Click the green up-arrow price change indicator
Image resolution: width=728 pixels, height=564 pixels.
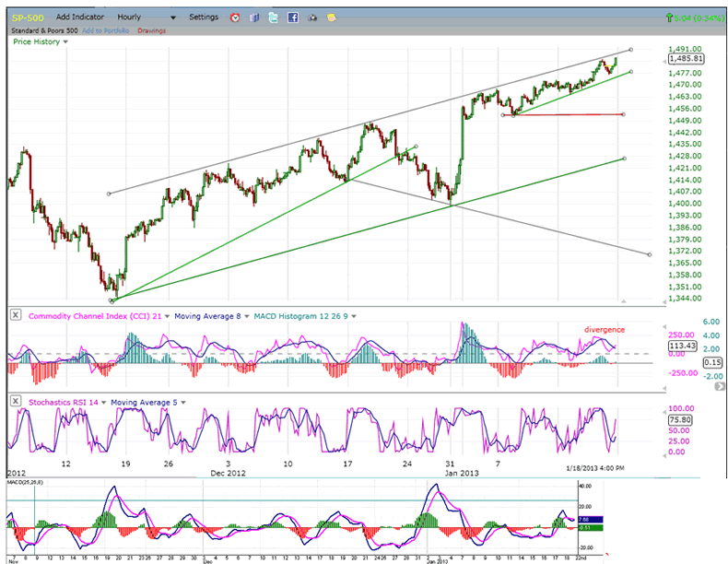(x=669, y=18)
